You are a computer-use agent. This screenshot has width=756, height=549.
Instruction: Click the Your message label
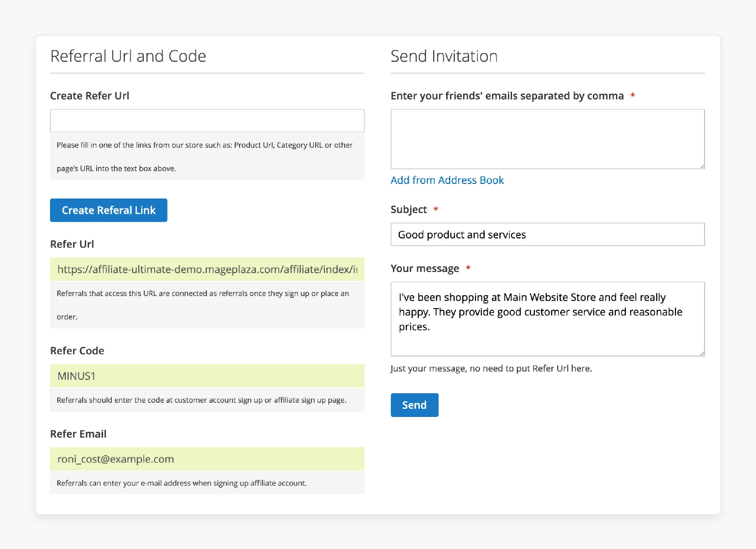coord(425,268)
